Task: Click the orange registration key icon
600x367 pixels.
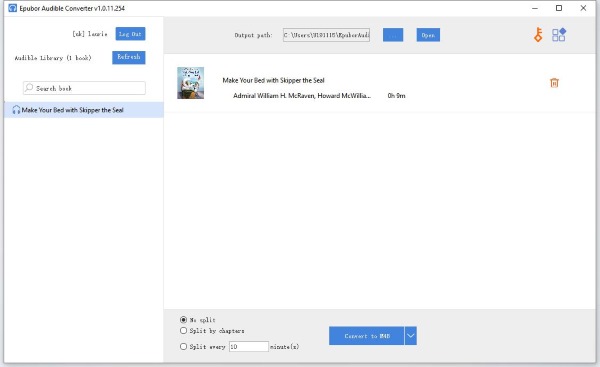Action: (x=538, y=35)
